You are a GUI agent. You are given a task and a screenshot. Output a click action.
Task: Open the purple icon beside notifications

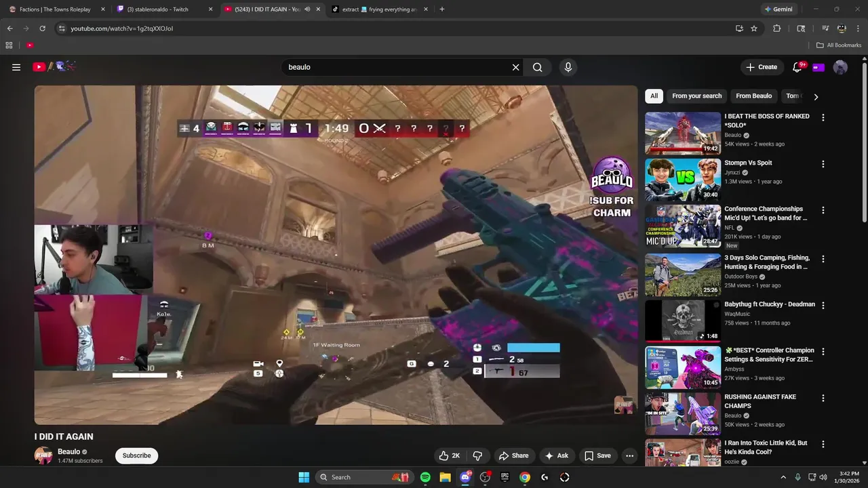tap(818, 67)
